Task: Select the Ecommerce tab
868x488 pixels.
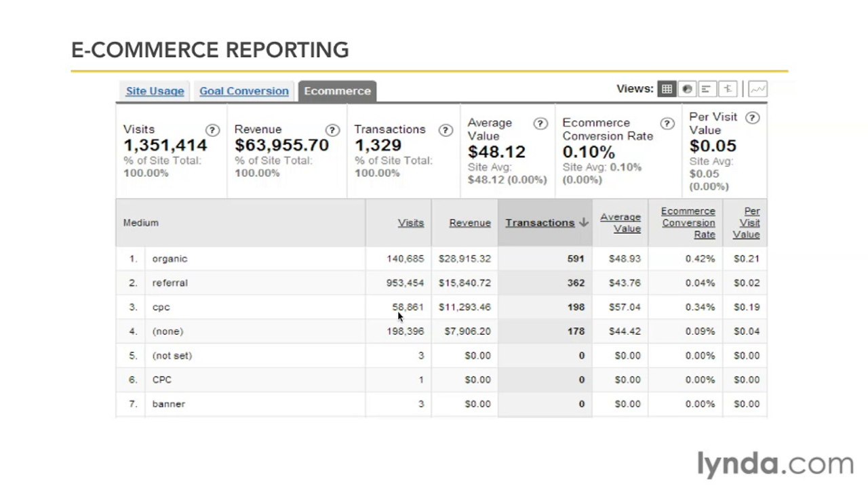Action: (337, 91)
